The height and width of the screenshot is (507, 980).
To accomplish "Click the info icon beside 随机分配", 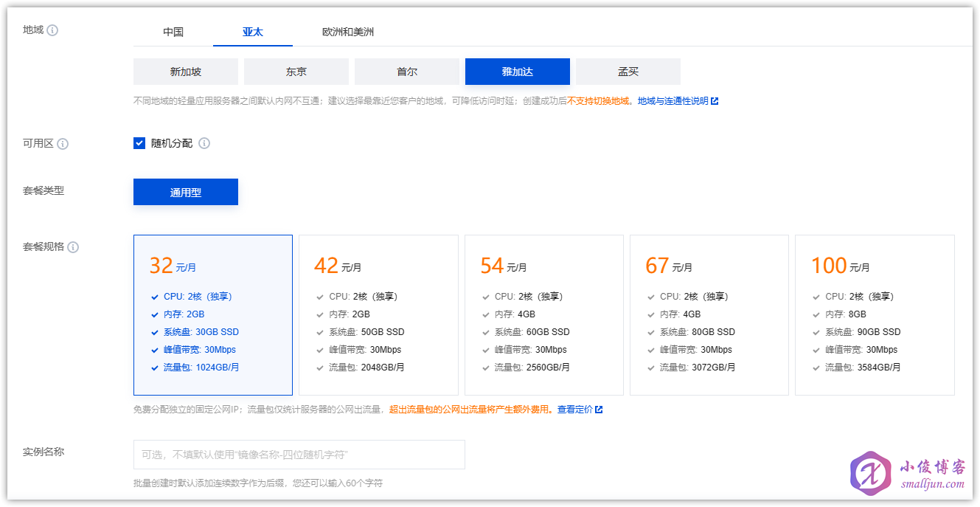I will pos(204,143).
